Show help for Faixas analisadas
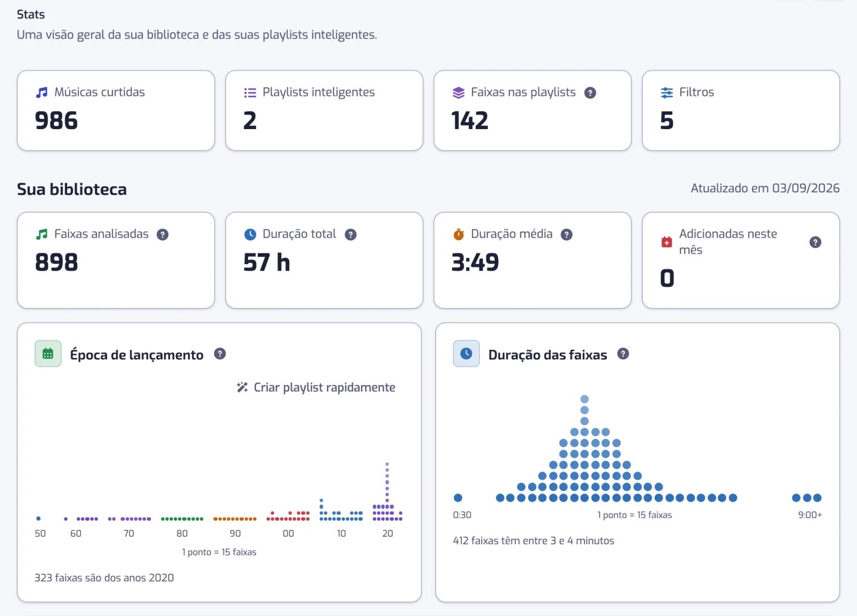Image resolution: width=857 pixels, height=616 pixels. pyautogui.click(x=163, y=235)
